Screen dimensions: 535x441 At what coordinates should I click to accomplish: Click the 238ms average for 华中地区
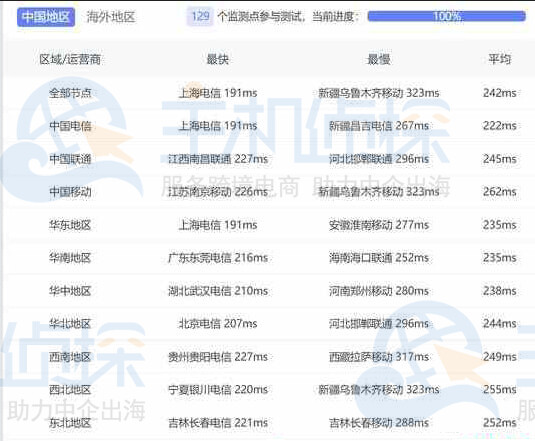[x=500, y=291]
